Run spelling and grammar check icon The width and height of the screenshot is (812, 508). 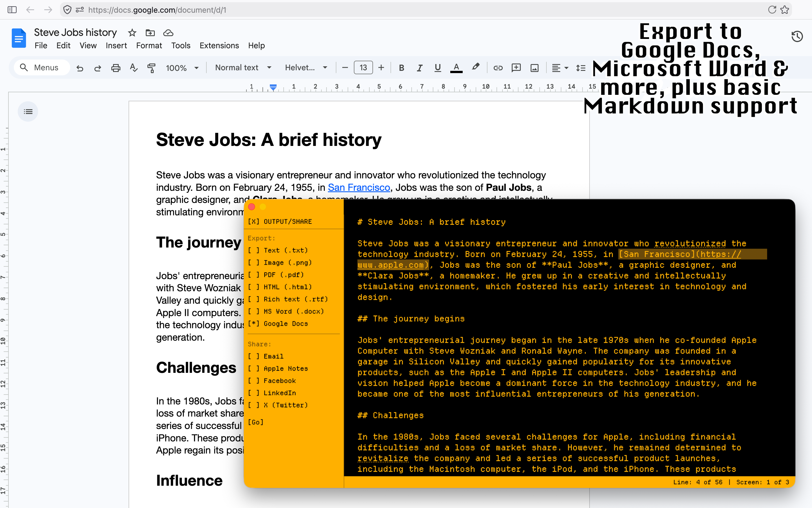click(134, 68)
